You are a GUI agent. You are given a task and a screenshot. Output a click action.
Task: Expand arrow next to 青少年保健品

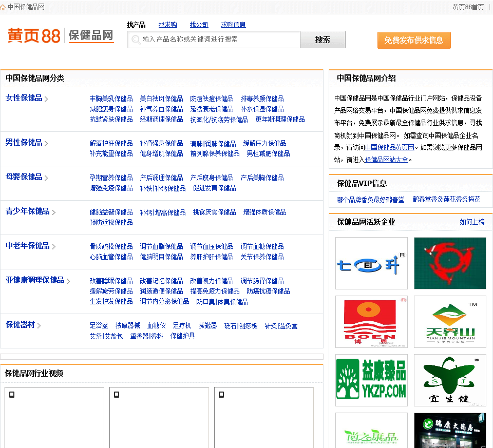coord(54,212)
